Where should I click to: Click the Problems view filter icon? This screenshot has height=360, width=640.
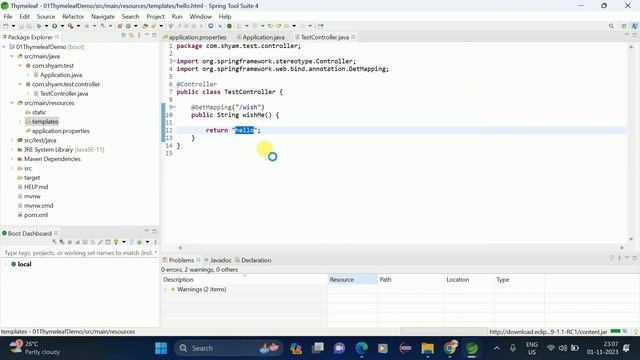[x=611, y=258]
